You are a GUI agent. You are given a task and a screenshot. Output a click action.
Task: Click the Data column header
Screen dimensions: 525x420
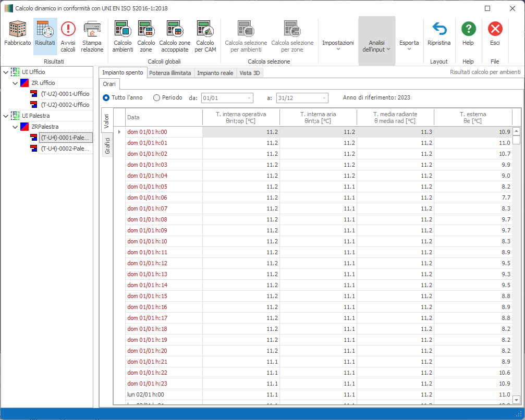164,117
